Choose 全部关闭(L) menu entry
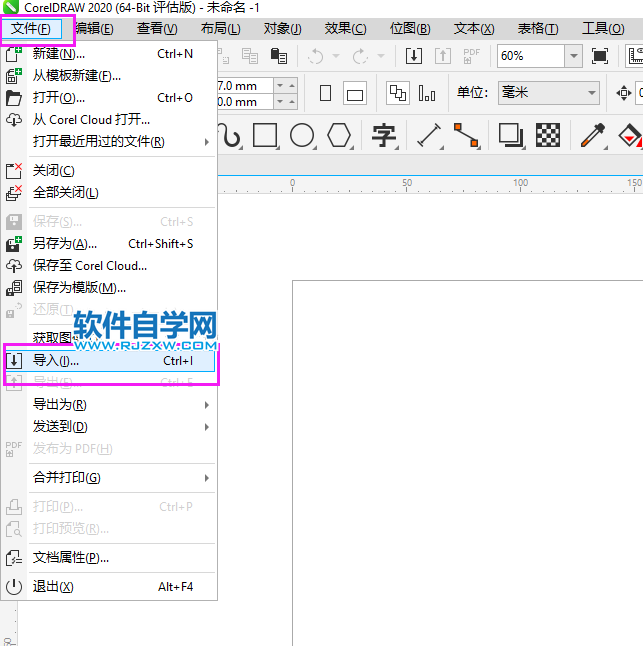Image resolution: width=643 pixels, height=646 pixels. pos(110,192)
